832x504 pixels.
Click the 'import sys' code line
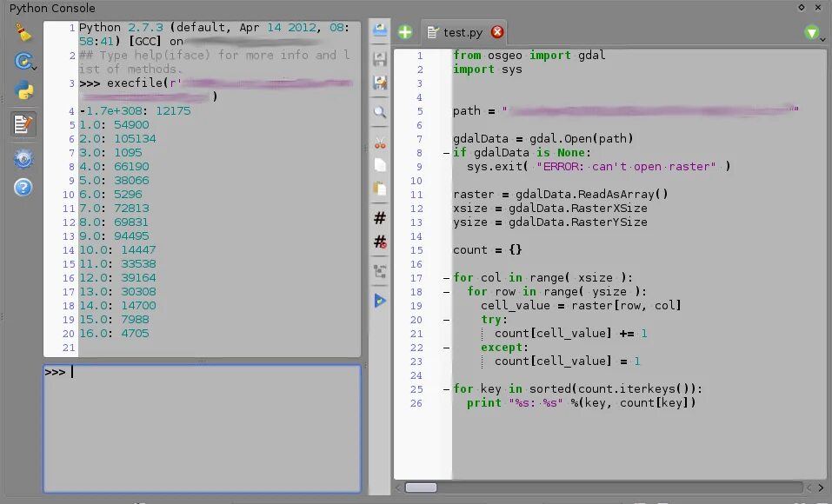487,69
